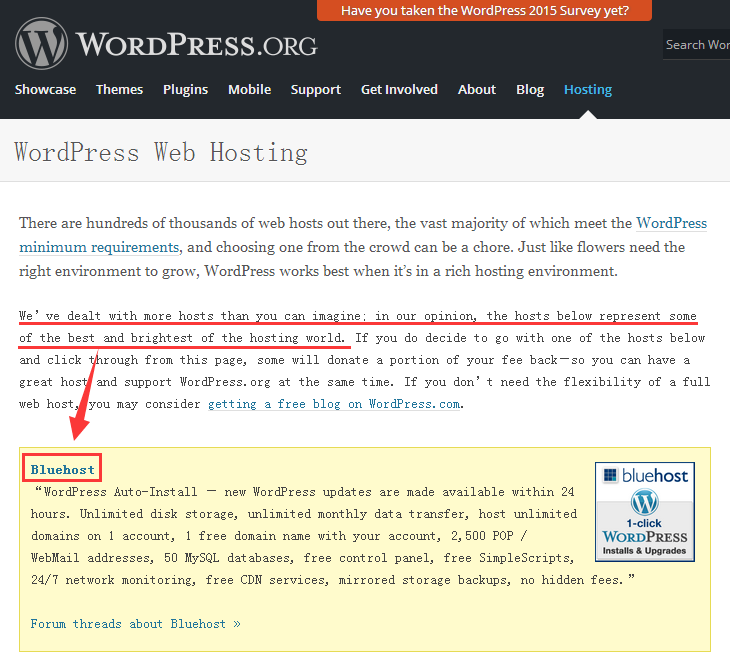Open the Support section
This screenshot has width=730, height=670.
point(316,89)
